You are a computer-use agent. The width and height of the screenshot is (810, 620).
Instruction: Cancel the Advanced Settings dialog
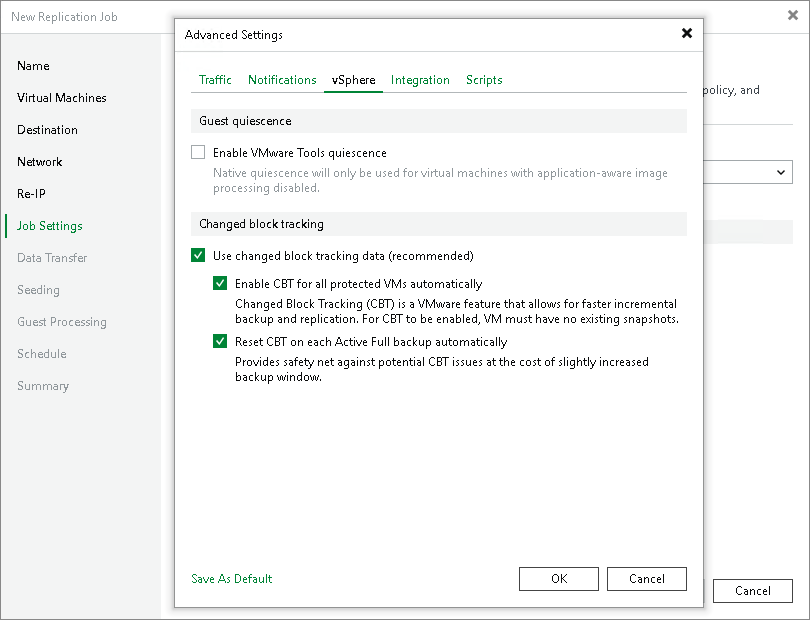(x=647, y=579)
